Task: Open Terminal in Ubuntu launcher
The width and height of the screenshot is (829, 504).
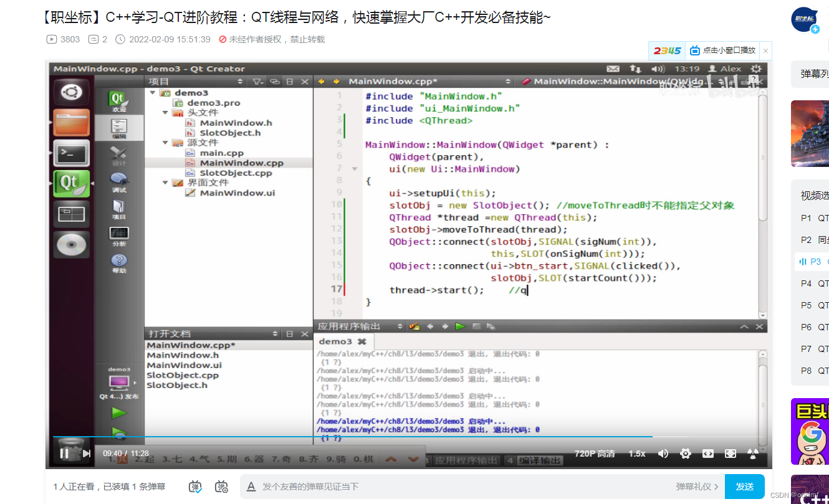Action: coord(70,153)
